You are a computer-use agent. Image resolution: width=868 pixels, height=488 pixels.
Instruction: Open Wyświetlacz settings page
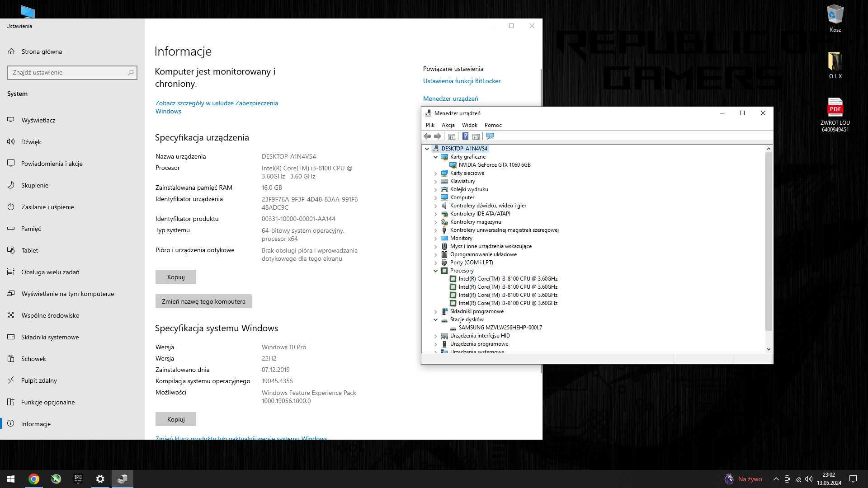(72, 120)
